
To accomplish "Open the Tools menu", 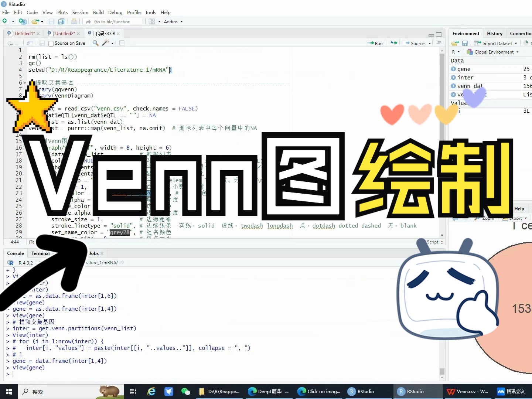I will coord(150,12).
